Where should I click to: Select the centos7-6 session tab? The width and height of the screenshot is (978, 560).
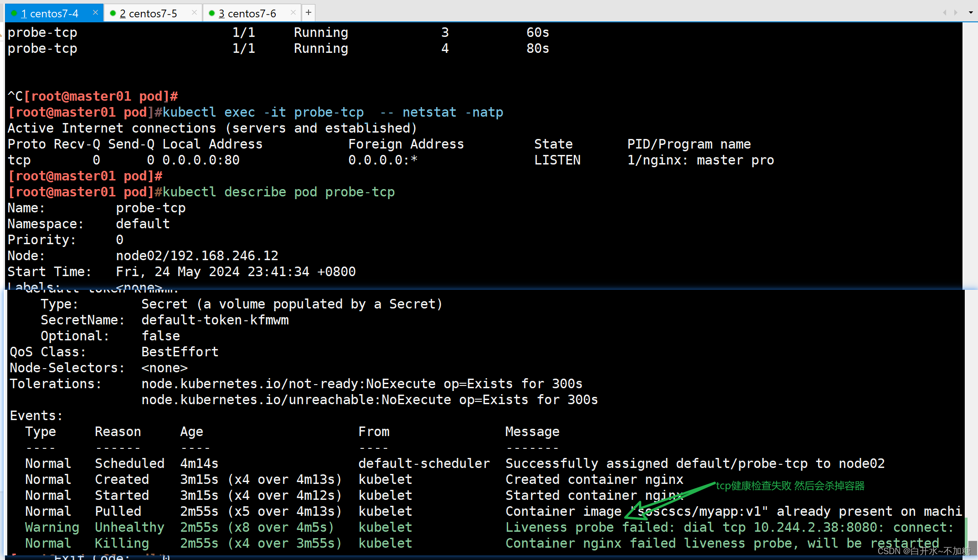pyautogui.click(x=247, y=14)
